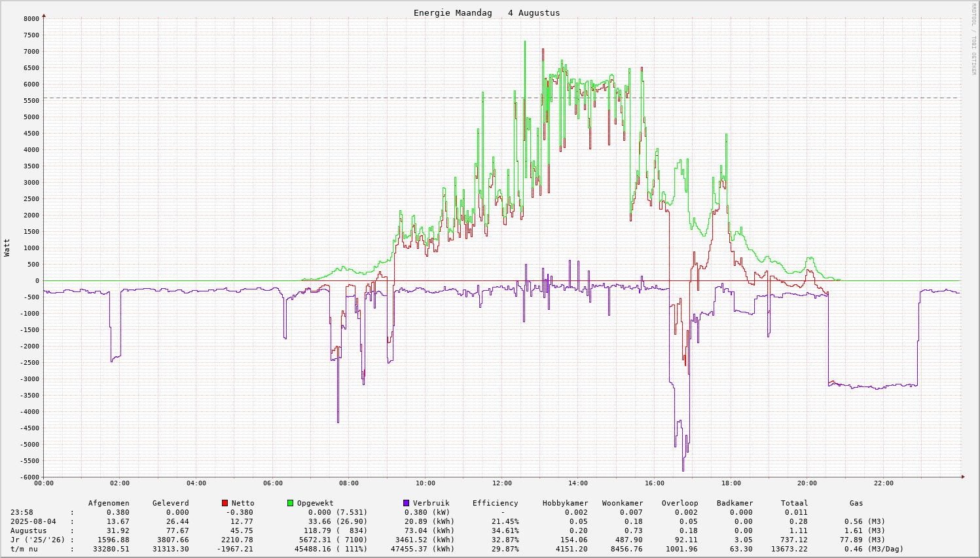This screenshot has width=980, height=558.
Task: Click the Watt y-axis label
Action: (x=7, y=247)
